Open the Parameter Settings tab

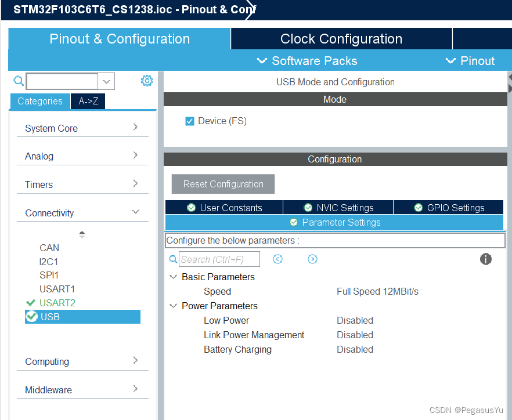coord(334,222)
